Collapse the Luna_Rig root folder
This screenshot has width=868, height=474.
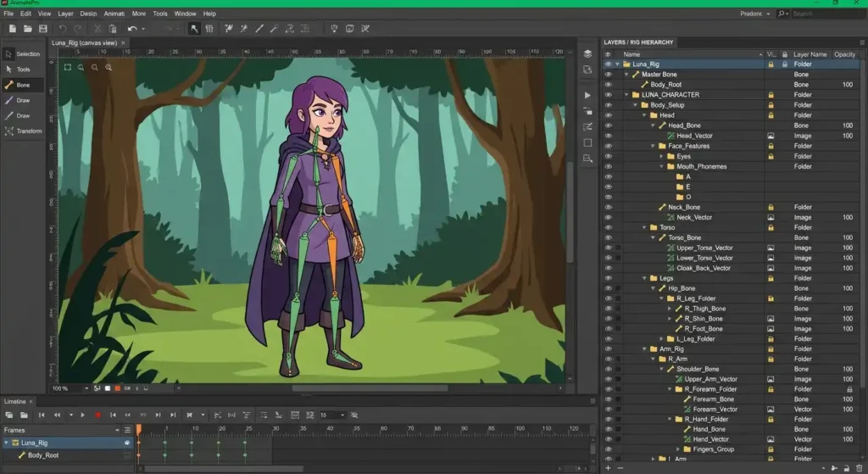[617, 64]
